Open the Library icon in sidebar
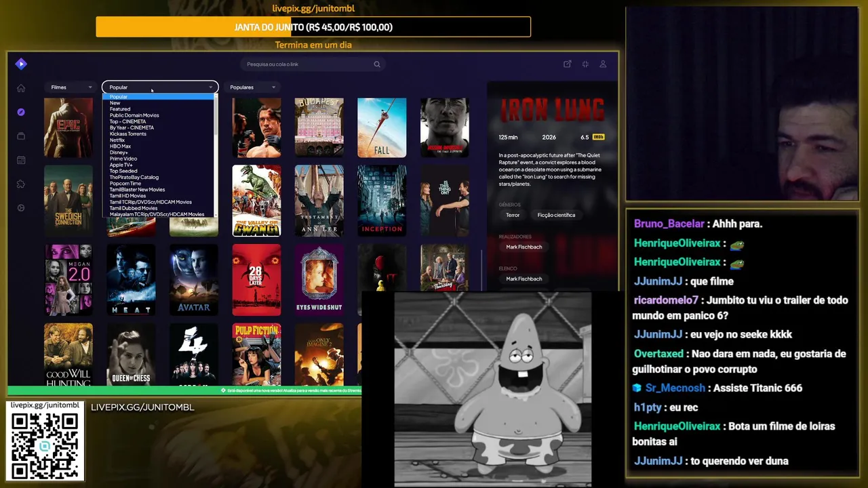 (21, 136)
